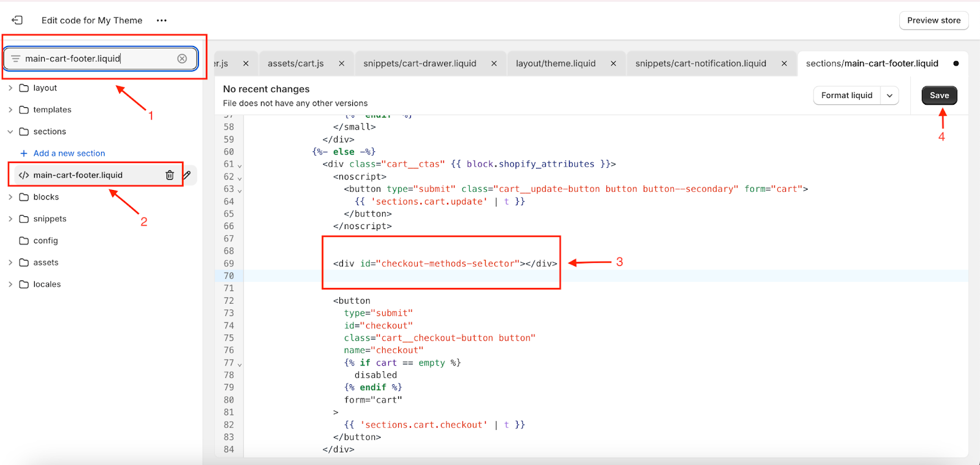Expand the blocks folder chevron
Viewport: 980px width, 465px height.
10,197
